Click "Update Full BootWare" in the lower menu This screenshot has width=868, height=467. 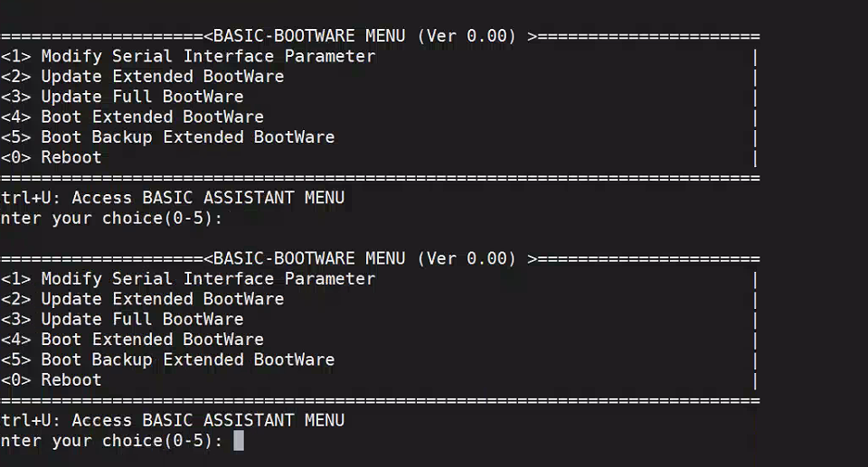click(x=142, y=319)
